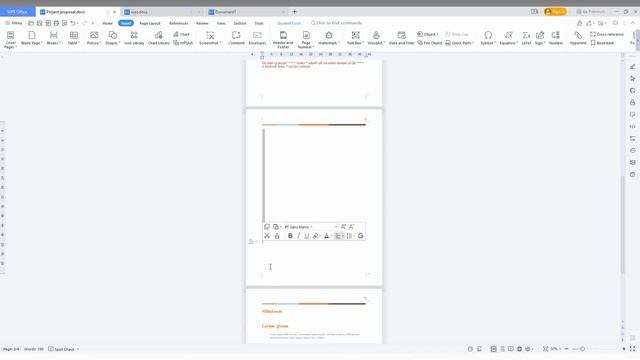Expand the Undo history dropdown arrow
The width and height of the screenshot is (640, 360).
78,23
